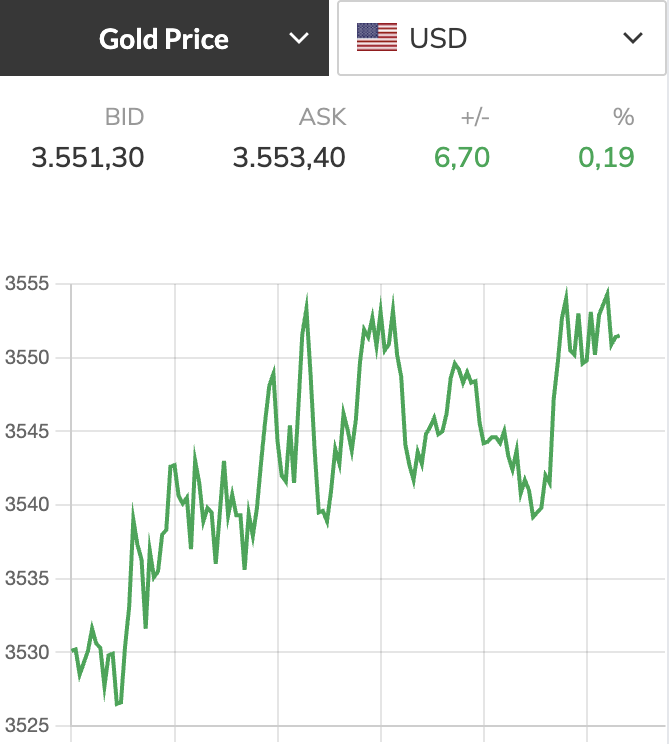Click the 3540 axis label
The width and height of the screenshot is (670, 744).
point(27,504)
